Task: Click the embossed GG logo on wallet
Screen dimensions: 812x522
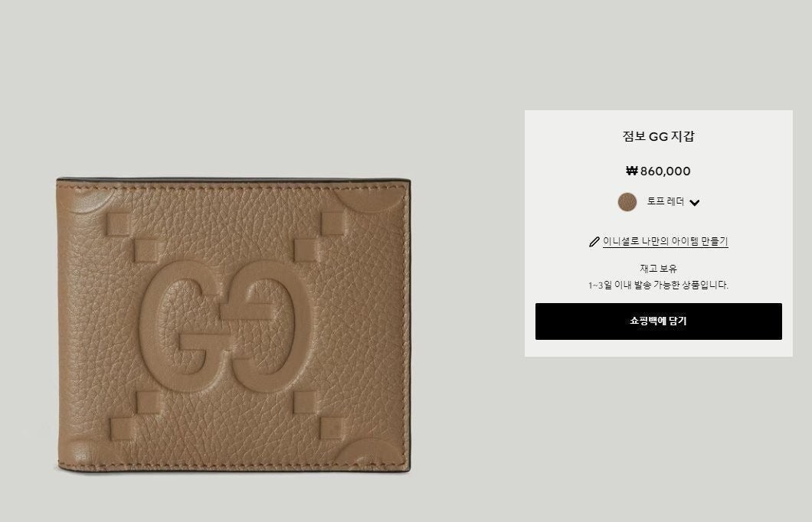Action: click(225, 327)
